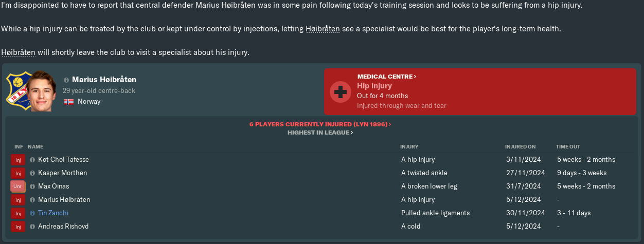644x244 pixels.
Task: Open the Highest In League comparison
Action: pos(320,133)
